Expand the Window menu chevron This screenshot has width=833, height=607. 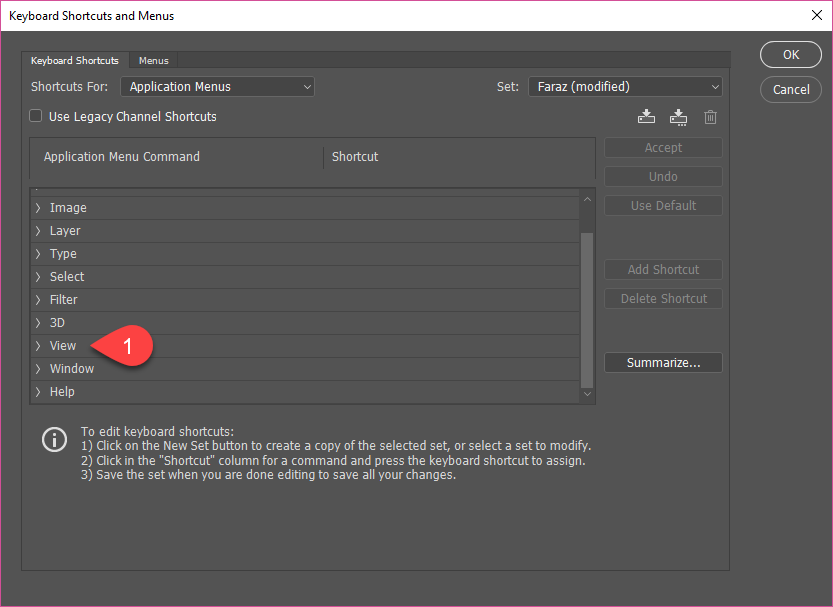pos(38,369)
